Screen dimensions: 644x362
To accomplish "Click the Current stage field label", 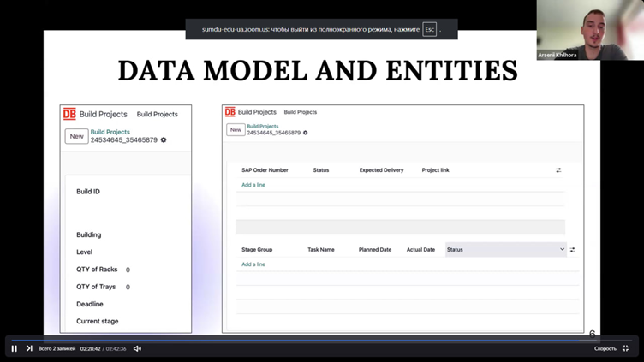I will (98, 322).
